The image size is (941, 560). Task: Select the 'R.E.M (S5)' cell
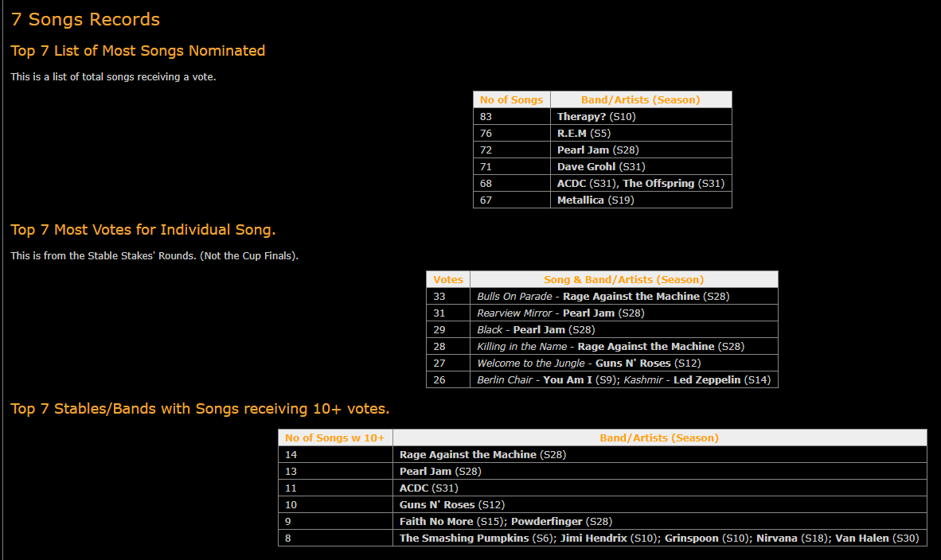pos(641,133)
